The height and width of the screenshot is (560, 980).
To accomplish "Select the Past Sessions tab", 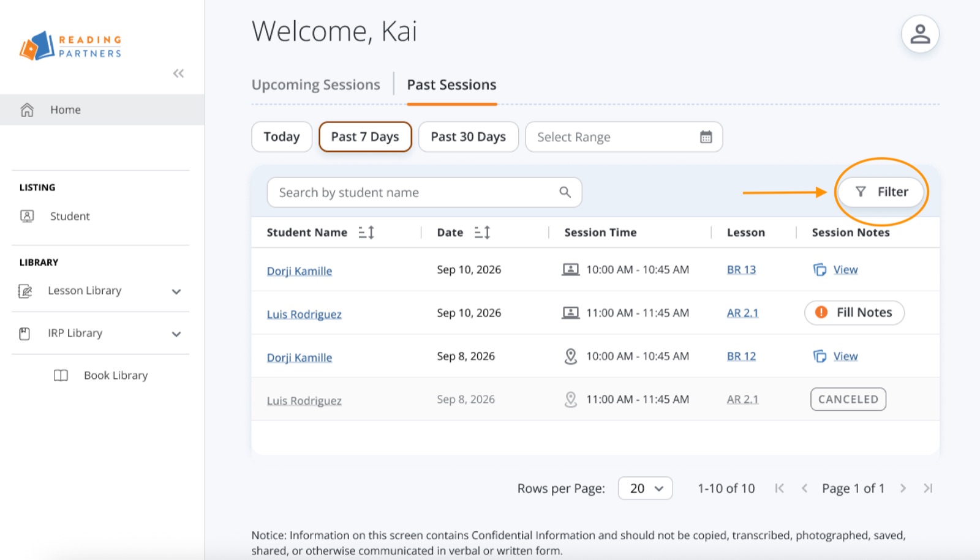I will tap(451, 84).
